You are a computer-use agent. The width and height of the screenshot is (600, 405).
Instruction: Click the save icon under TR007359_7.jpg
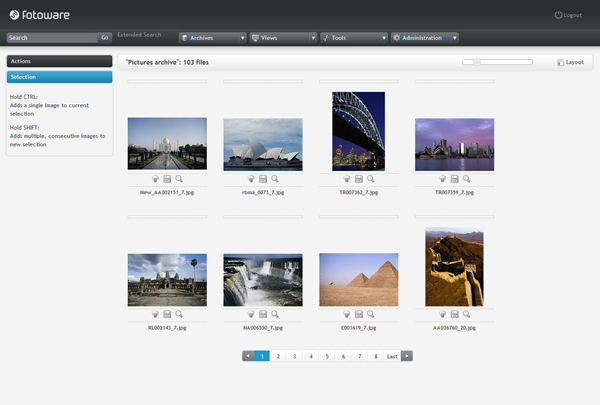(455, 179)
